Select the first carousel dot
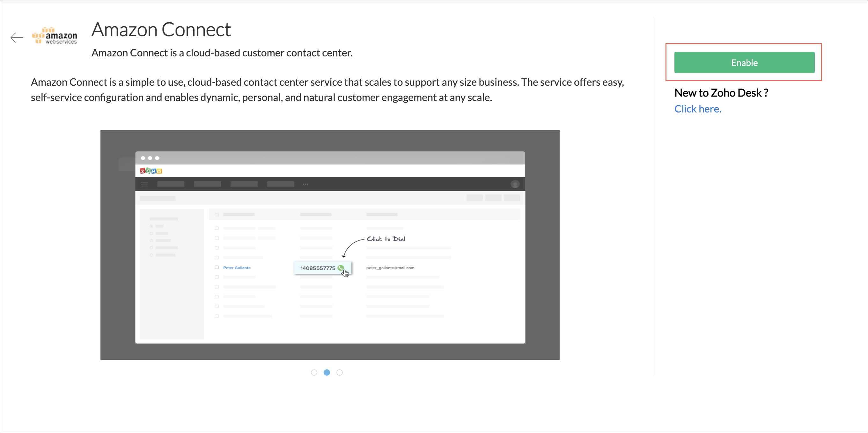 (x=314, y=372)
